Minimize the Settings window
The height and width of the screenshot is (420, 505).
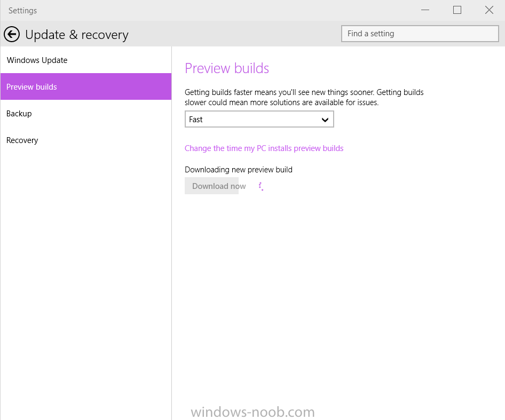(x=425, y=10)
